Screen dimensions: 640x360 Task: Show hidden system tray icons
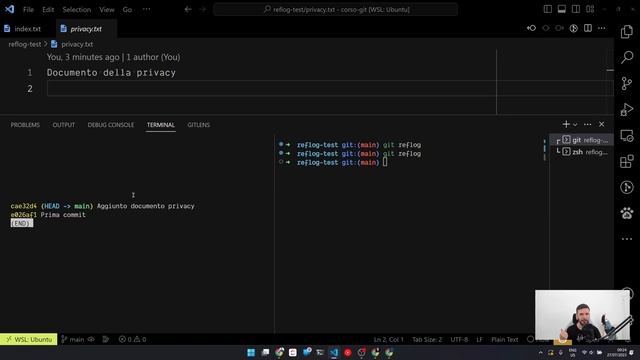tap(541, 352)
